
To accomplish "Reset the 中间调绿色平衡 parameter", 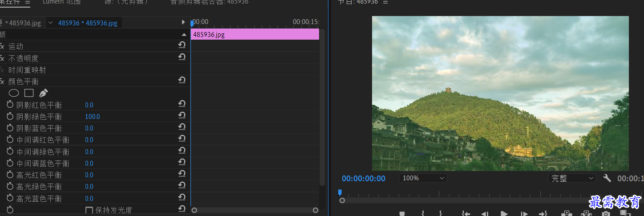I will pos(182,151).
